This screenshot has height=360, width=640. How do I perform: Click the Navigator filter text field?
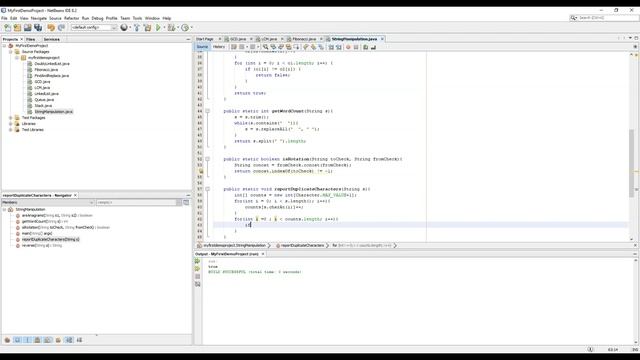pyautogui.click(x=136, y=202)
